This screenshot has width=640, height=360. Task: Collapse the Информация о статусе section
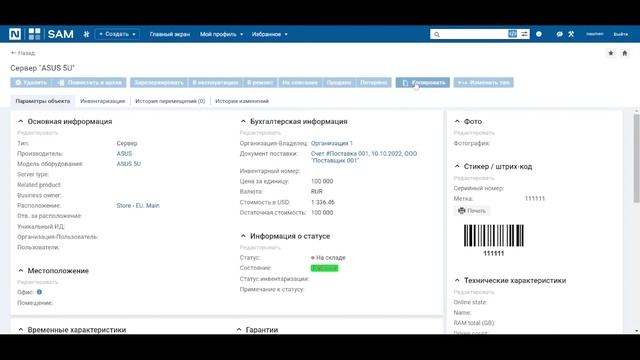coord(243,236)
